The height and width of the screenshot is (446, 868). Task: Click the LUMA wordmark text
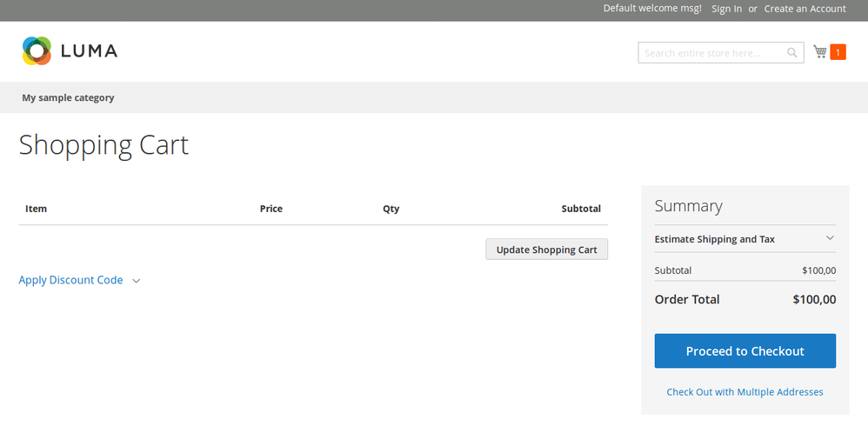(x=89, y=51)
